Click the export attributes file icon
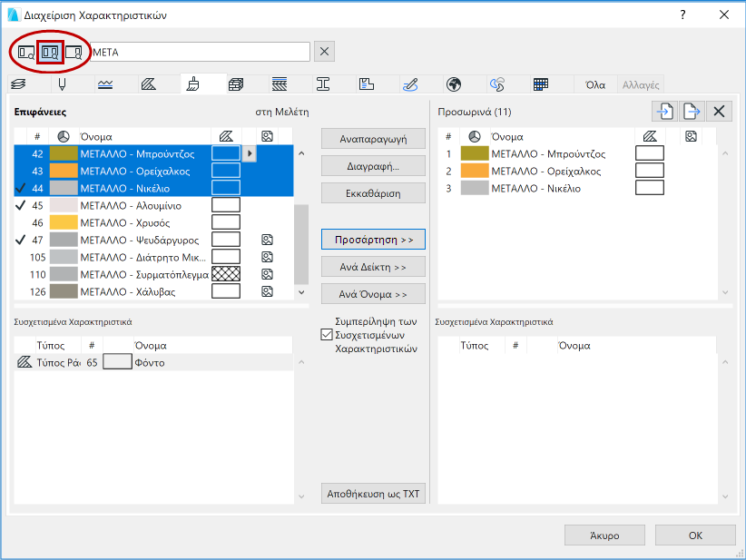This screenshot has width=746, height=560. click(692, 112)
